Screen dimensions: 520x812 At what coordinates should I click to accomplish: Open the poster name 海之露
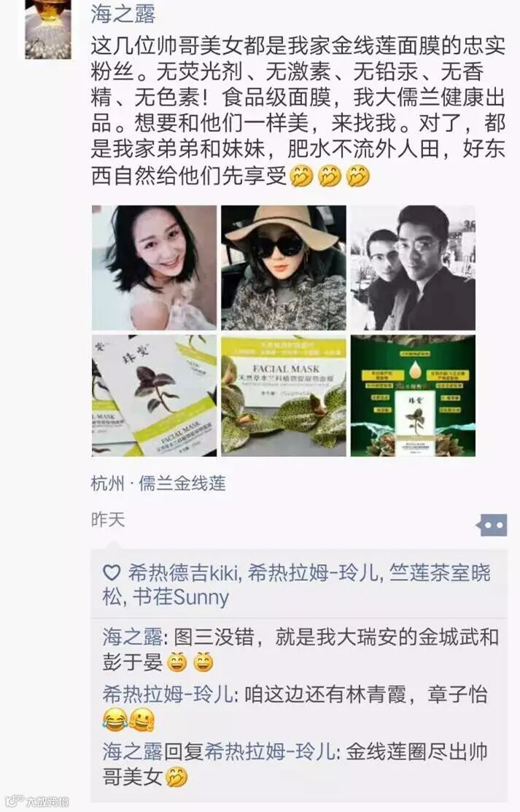[123, 13]
